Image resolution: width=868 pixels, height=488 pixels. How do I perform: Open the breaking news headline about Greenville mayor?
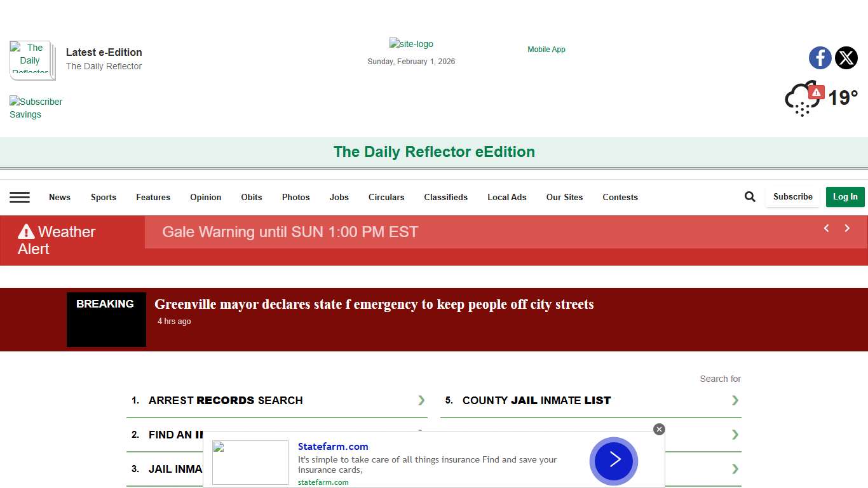pyautogui.click(x=374, y=304)
